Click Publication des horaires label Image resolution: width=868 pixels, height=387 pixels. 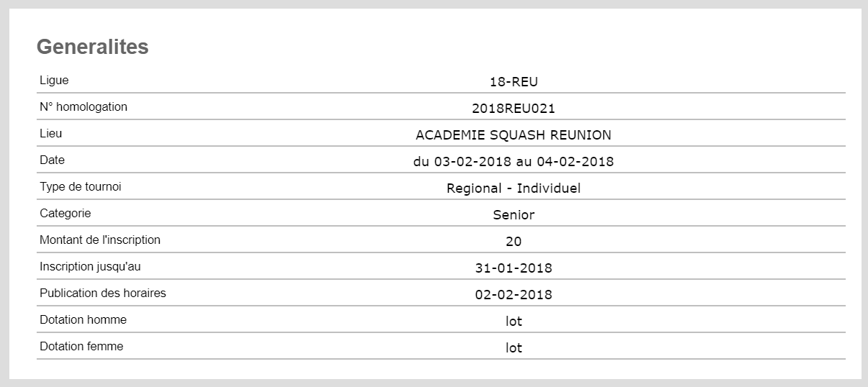[x=103, y=293]
